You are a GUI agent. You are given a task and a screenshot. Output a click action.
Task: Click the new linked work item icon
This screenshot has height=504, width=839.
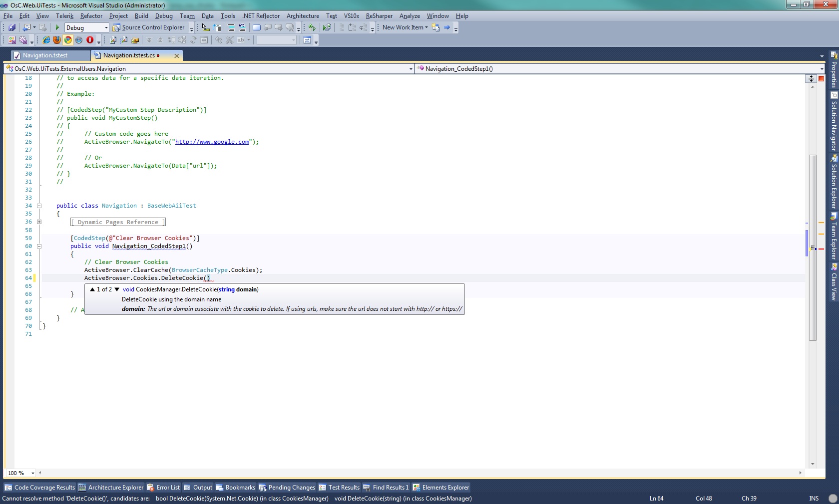click(436, 27)
